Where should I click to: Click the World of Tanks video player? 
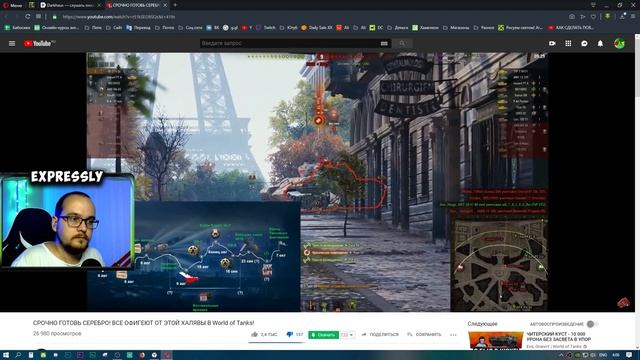[317, 182]
